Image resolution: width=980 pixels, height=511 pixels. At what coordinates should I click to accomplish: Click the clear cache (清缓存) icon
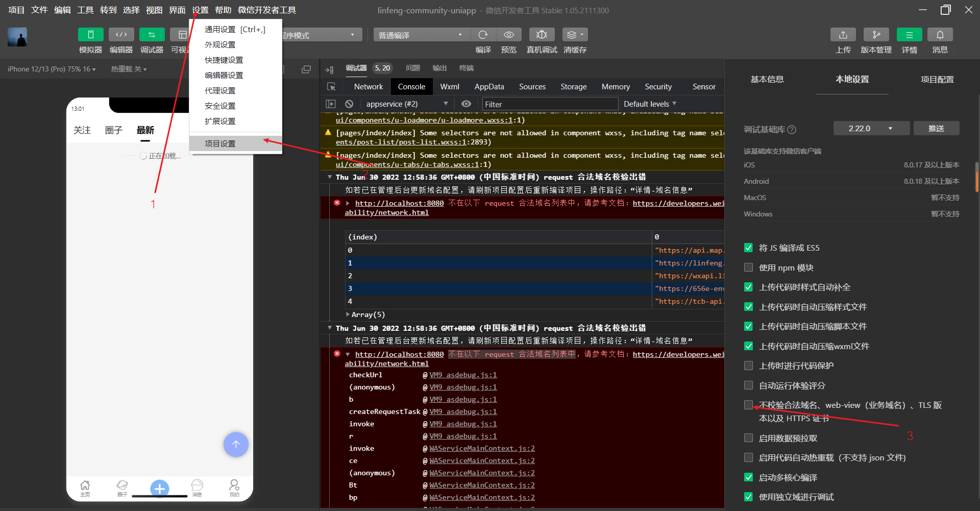pos(575,35)
